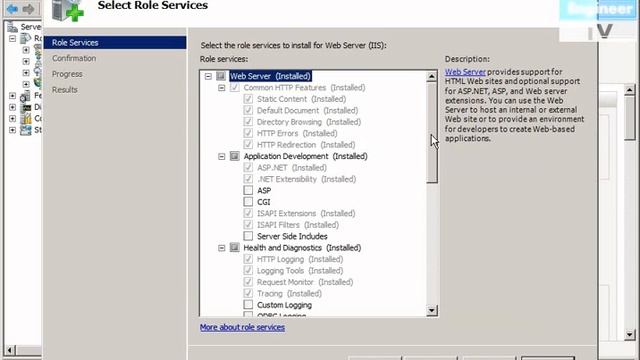Viewport: 640px width, 360px height.
Task: Click the Server Manager tree left scroll arrow
Action: [x=10, y=350]
